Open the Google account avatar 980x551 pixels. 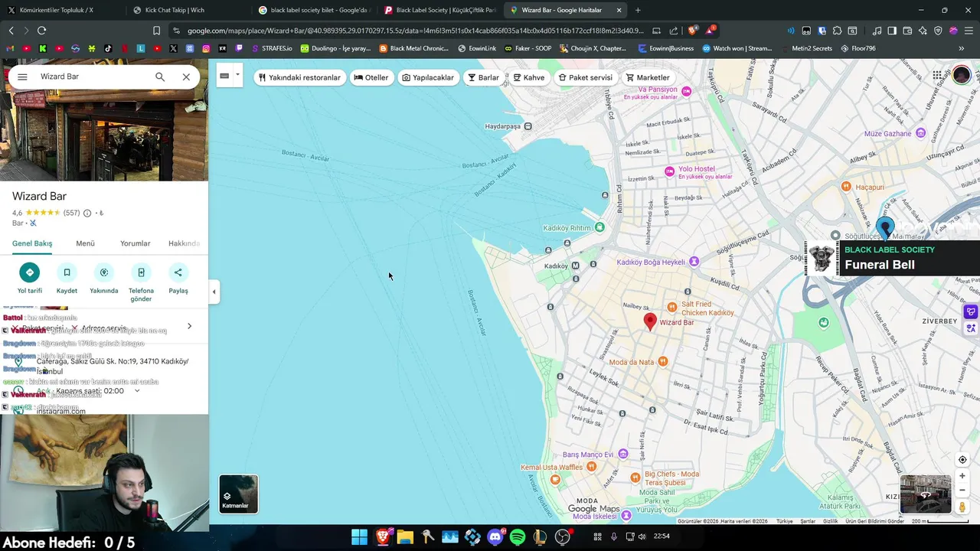coord(962,75)
